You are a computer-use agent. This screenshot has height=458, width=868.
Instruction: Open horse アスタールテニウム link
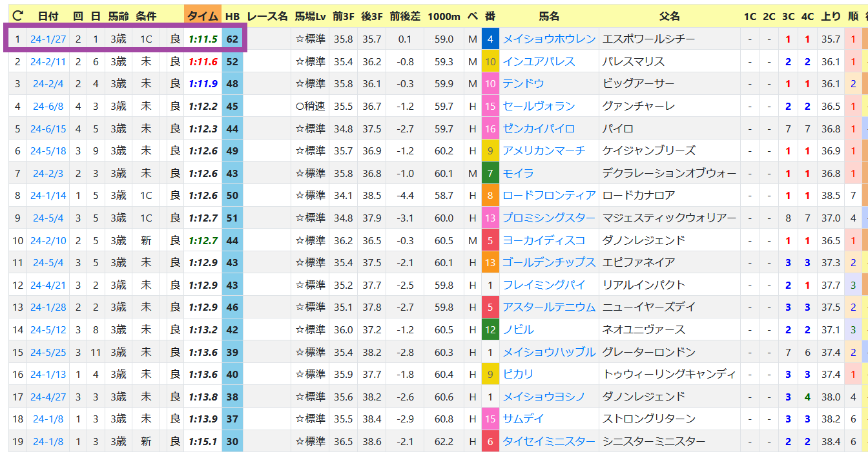pyautogui.click(x=549, y=307)
